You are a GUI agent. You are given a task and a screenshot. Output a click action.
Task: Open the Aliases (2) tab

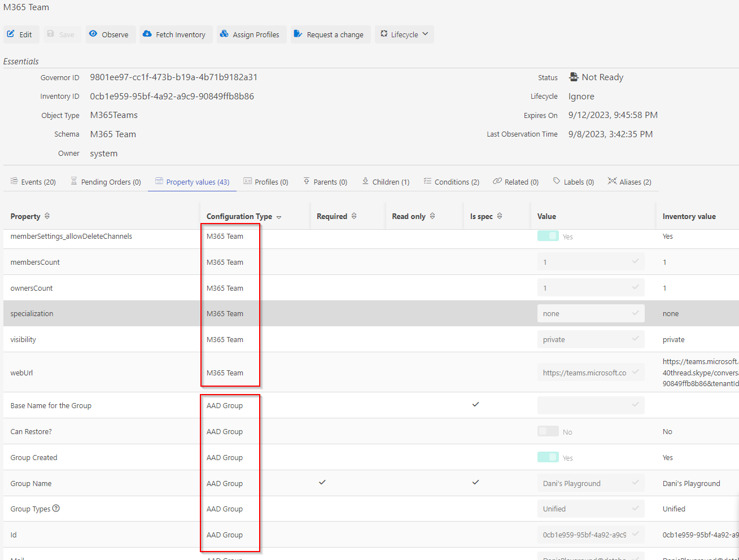(629, 182)
